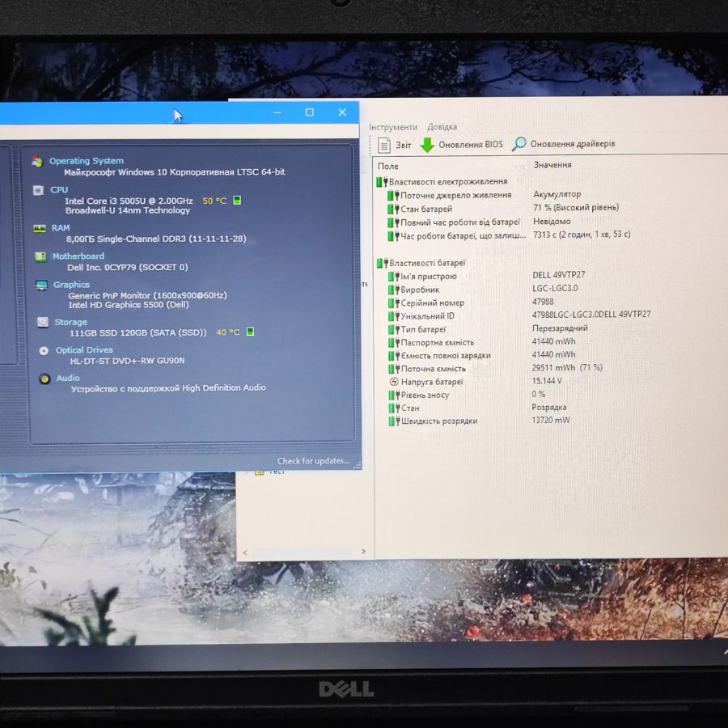This screenshot has width=728, height=728.
Task: Click 8,00ГБ Single-Channel DDR3 text
Action: pos(156,239)
